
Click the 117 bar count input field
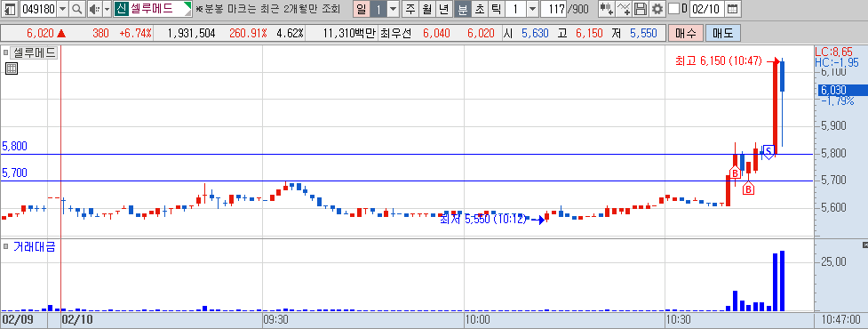click(552, 9)
